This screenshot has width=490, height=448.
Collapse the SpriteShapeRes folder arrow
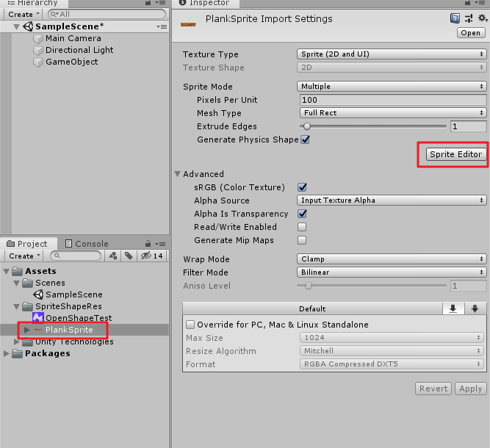pos(17,306)
